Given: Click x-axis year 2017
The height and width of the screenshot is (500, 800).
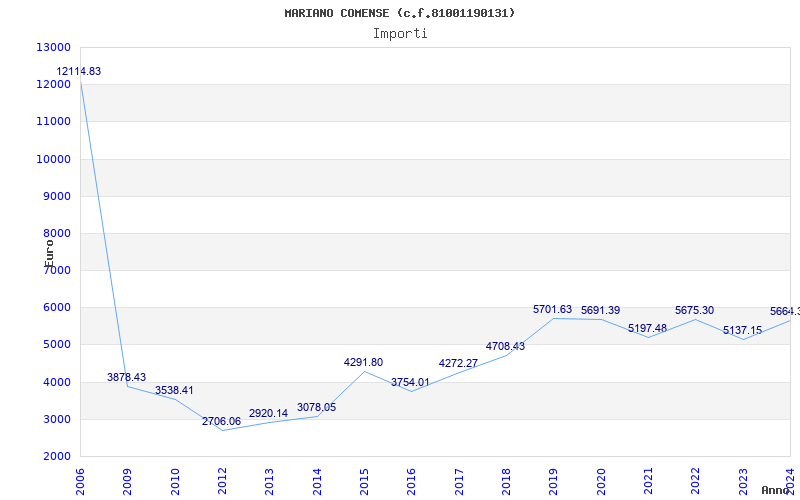Looking at the screenshot, I should tap(459, 482).
